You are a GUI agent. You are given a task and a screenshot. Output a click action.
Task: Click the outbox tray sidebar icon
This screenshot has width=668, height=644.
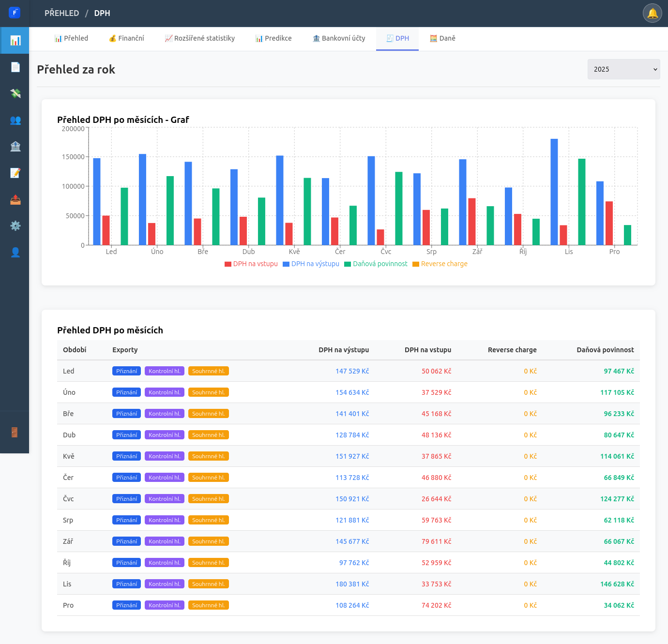[15, 199]
